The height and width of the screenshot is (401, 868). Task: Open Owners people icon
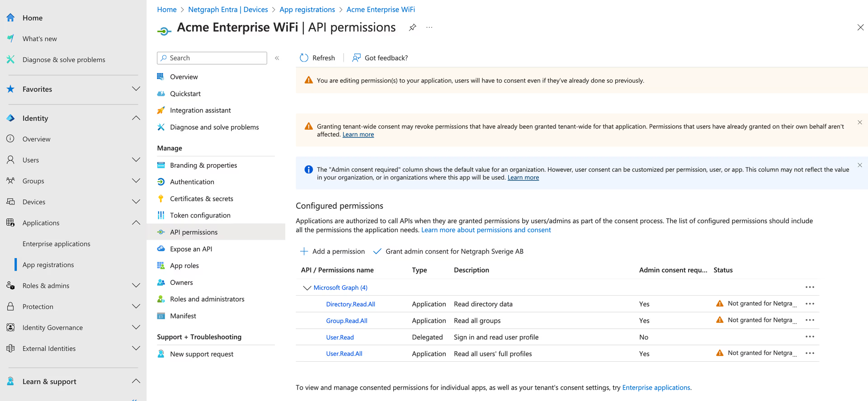coord(161,282)
